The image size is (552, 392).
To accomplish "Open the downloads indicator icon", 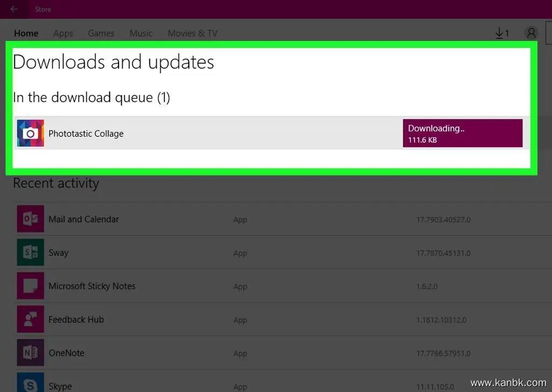I will tap(501, 33).
